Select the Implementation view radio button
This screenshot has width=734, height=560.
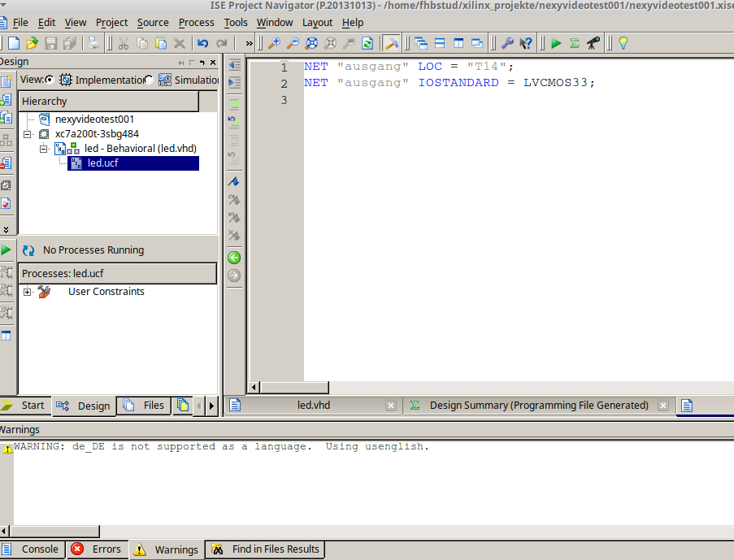[x=50, y=80]
